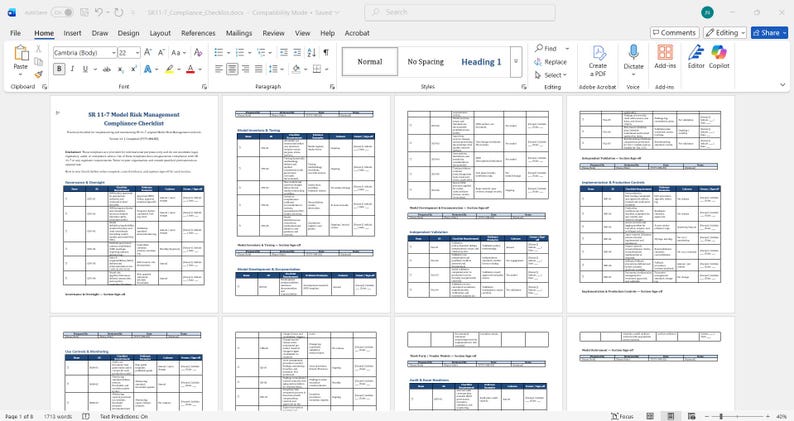Switch to the Design tab
The width and height of the screenshot is (794, 421).
[129, 33]
